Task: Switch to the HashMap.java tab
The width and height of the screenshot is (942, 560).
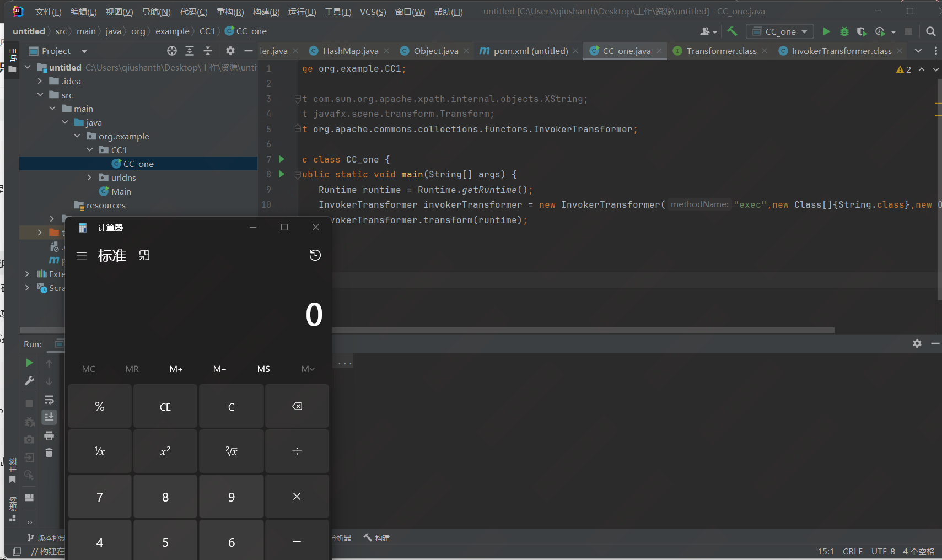Action: click(350, 51)
